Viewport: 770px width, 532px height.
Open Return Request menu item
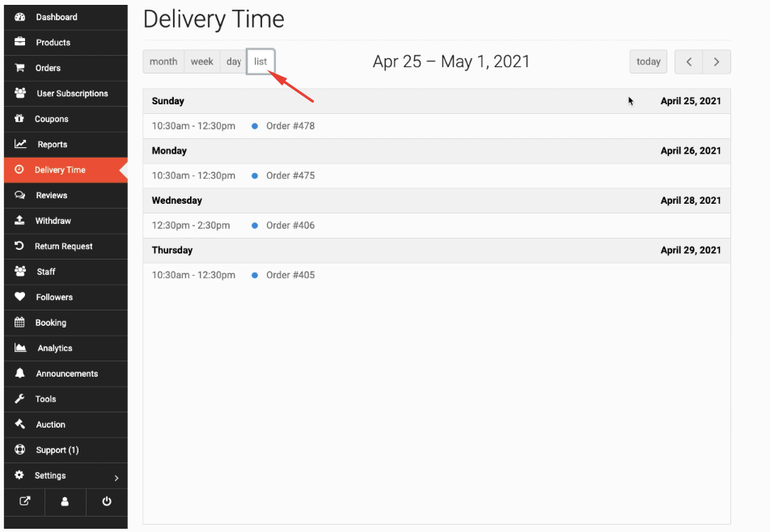click(x=66, y=247)
